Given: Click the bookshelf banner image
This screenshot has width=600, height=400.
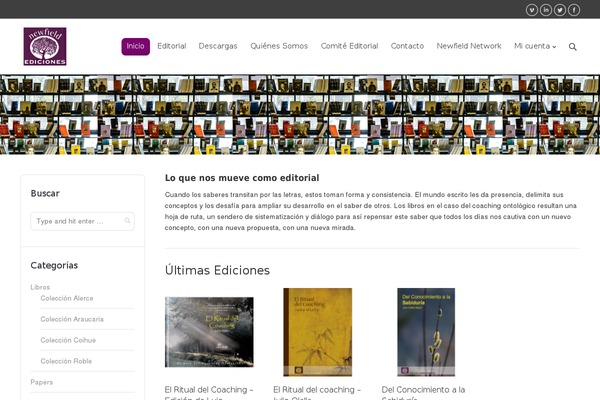Looking at the screenshot, I should pyautogui.click(x=300, y=114).
